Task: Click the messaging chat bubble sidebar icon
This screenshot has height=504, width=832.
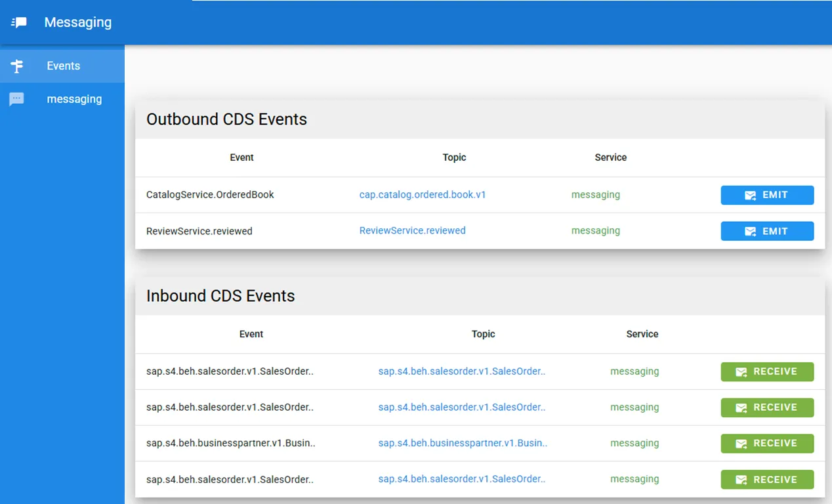Action: click(17, 99)
